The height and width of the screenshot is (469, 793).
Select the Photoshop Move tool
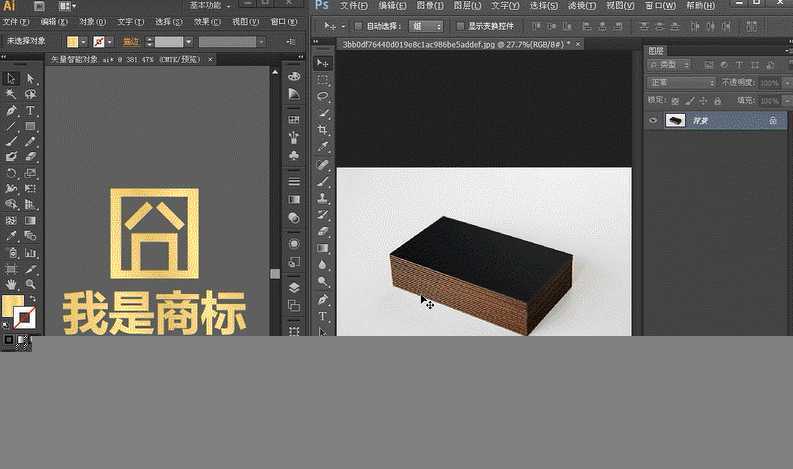[x=322, y=63]
